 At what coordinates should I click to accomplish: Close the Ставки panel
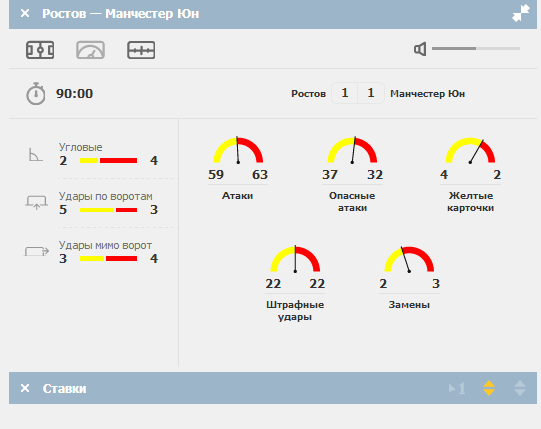[25, 388]
